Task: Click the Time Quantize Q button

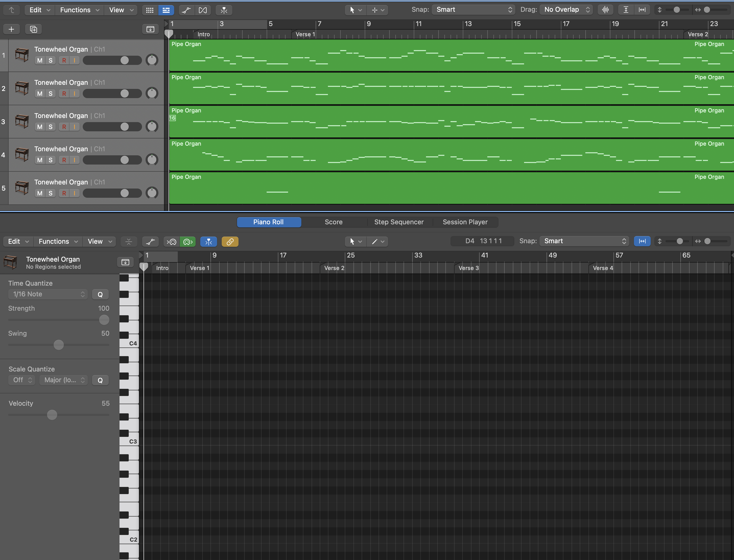Action: [x=100, y=294]
